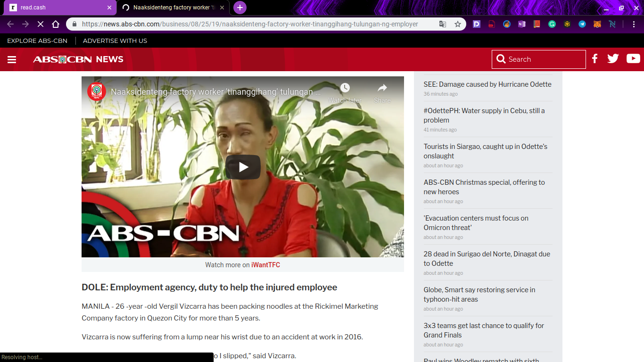
Task: Open 'Evacuation centers must focus on Omicron' story
Action: point(476,223)
